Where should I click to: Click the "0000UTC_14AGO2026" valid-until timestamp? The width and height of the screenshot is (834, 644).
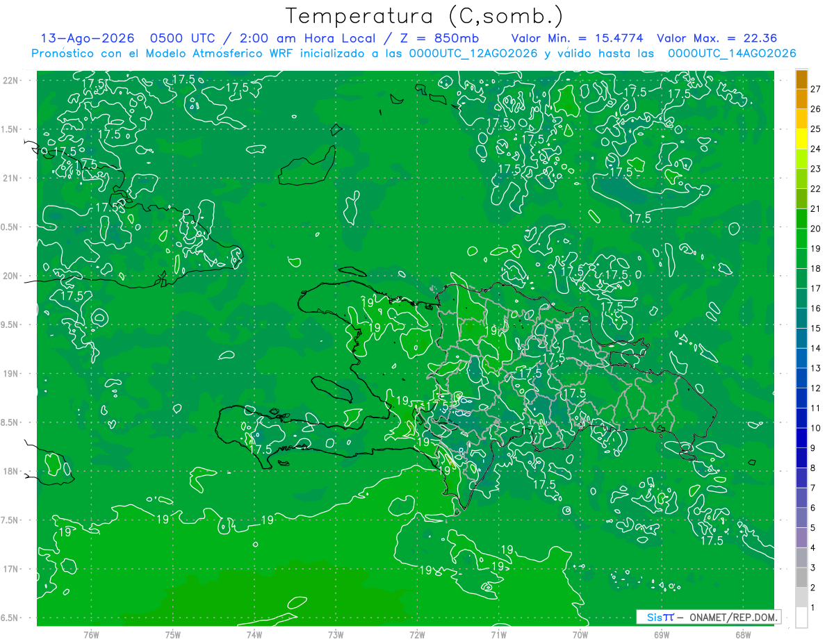tap(732, 53)
